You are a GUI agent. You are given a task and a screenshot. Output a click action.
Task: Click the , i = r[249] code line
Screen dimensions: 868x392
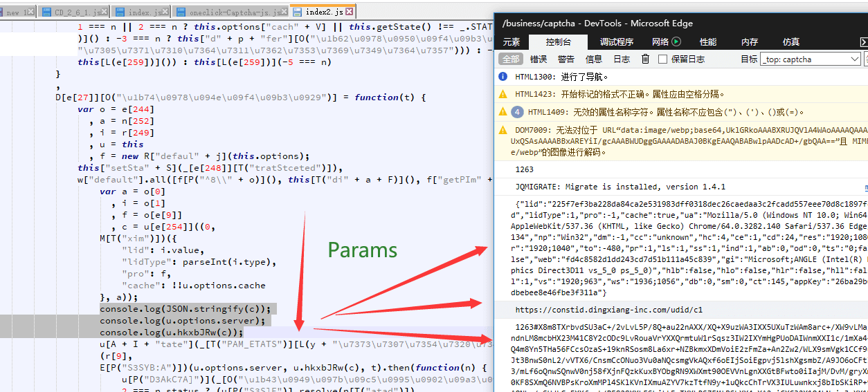click(x=122, y=132)
